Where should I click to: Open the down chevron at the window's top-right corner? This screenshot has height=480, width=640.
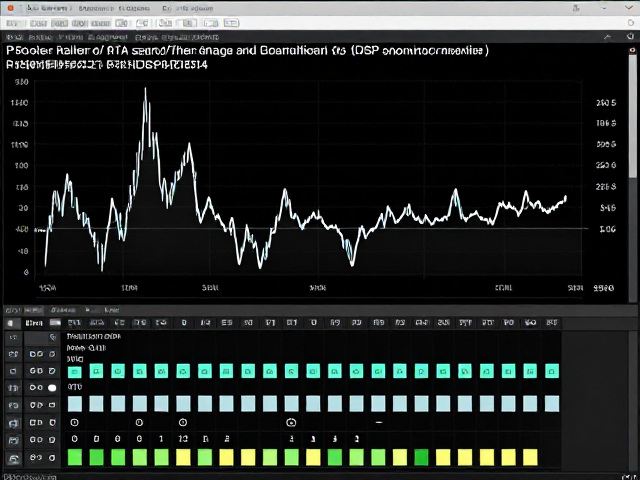click(x=629, y=8)
